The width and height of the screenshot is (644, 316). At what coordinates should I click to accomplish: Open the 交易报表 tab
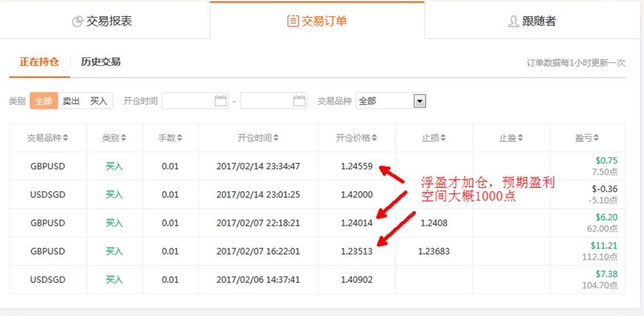[105, 21]
